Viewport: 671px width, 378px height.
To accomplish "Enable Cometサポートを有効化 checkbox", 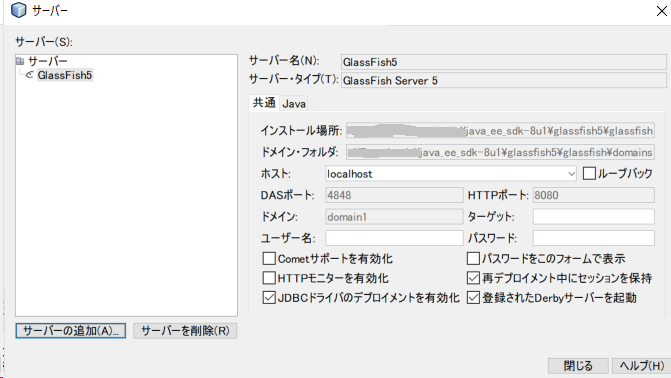I will coord(269,259).
